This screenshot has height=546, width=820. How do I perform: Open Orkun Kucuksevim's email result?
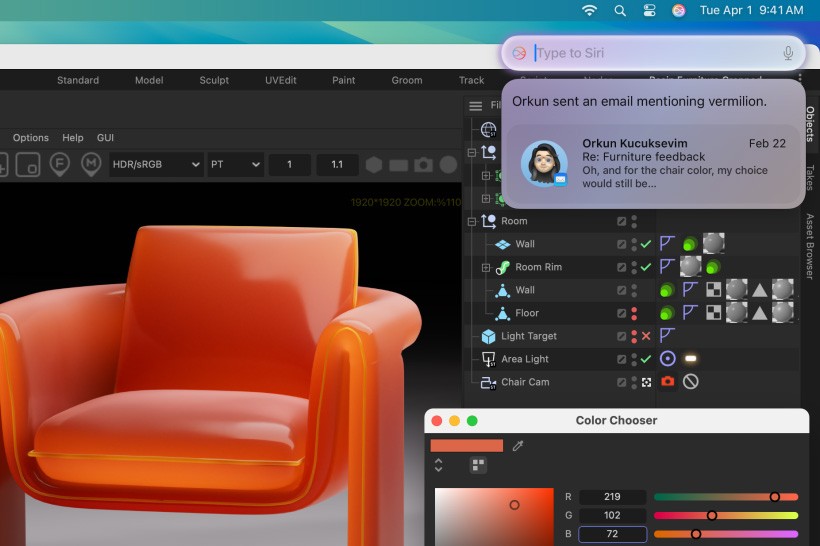tap(653, 164)
